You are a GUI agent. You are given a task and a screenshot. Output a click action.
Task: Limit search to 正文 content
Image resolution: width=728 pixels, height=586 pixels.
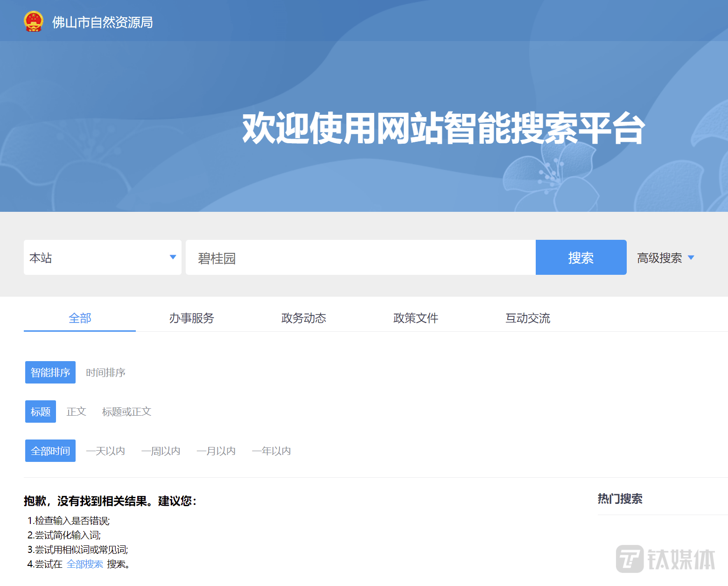click(x=77, y=412)
